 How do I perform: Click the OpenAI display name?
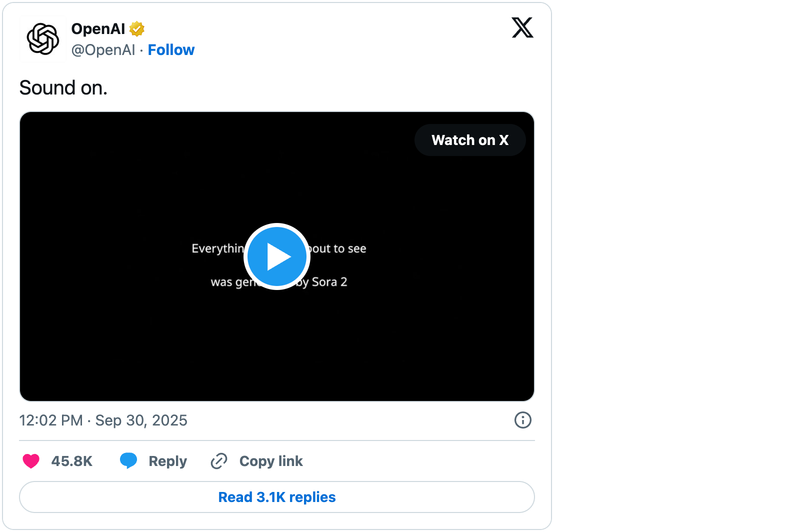[x=98, y=29]
